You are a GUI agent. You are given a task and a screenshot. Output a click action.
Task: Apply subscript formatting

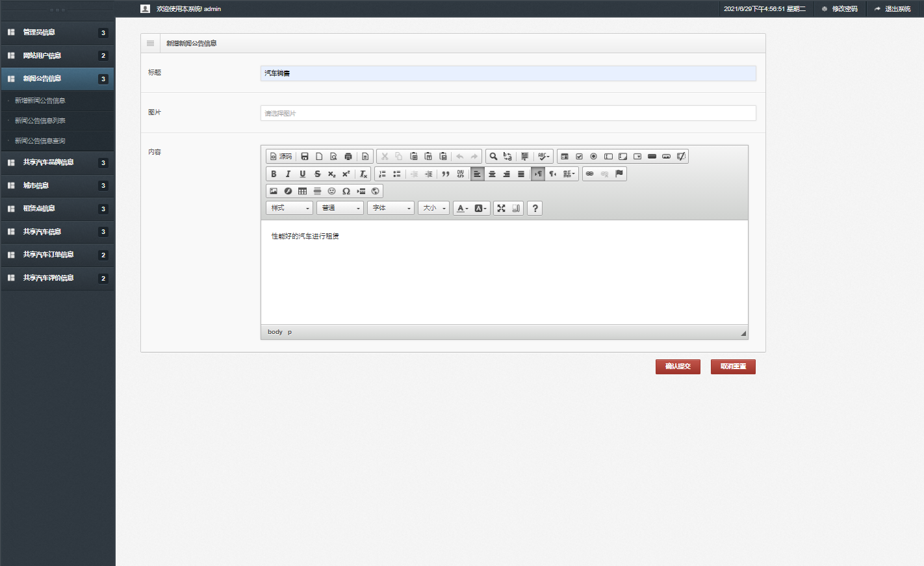pos(331,174)
